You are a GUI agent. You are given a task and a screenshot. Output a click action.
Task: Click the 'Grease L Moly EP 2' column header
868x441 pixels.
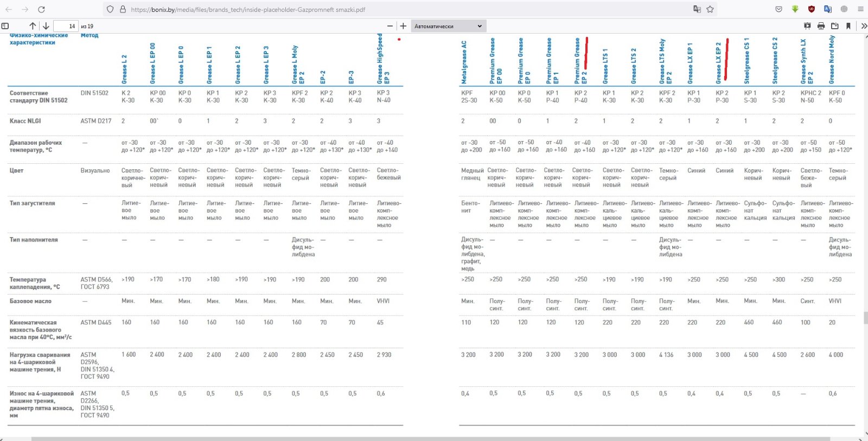click(298, 65)
